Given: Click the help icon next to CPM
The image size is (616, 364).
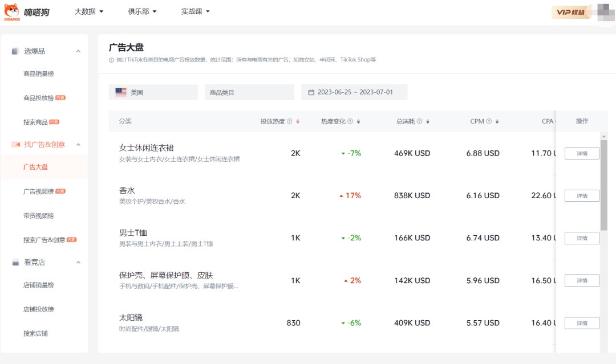Looking at the screenshot, I should [489, 121].
